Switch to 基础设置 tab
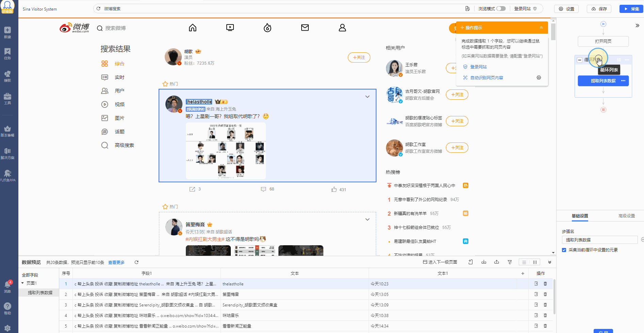Image resolution: width=644 pixels, height=333 pixels. (x=580, y=216)
